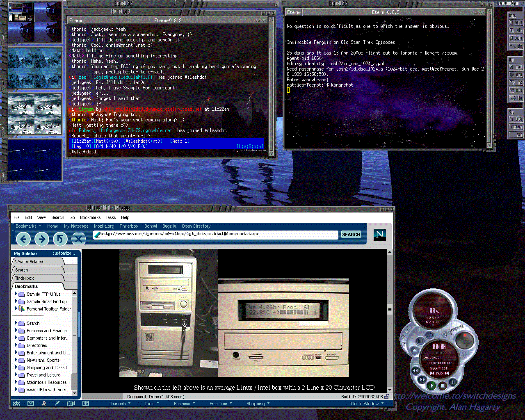Launch audio from the Apps panel
The width and height of the screenshot is (525, 420).
tap(516, 38)
